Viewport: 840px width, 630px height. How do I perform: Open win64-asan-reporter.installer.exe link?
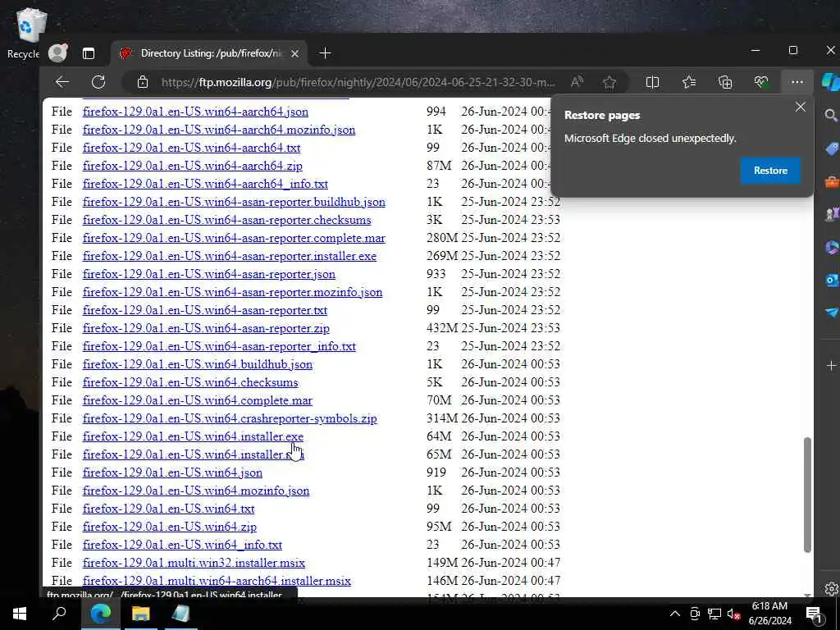point(230,256)
